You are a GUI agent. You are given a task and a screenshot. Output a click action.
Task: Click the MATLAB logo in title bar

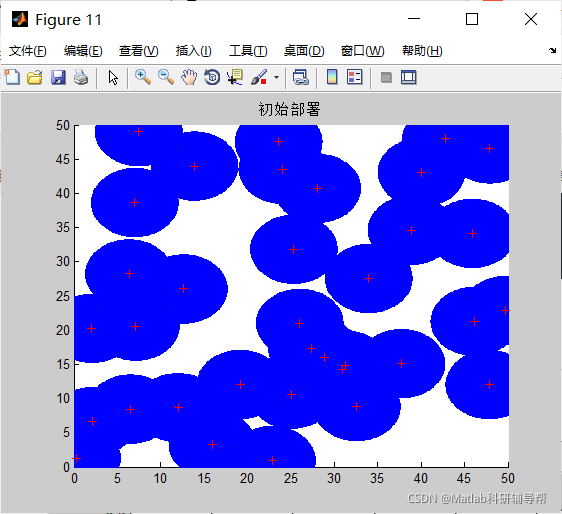[x=20, y=19]
